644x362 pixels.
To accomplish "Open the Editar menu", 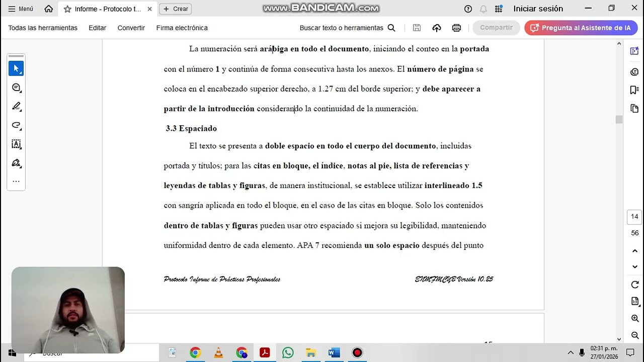I will coord(97,28).
